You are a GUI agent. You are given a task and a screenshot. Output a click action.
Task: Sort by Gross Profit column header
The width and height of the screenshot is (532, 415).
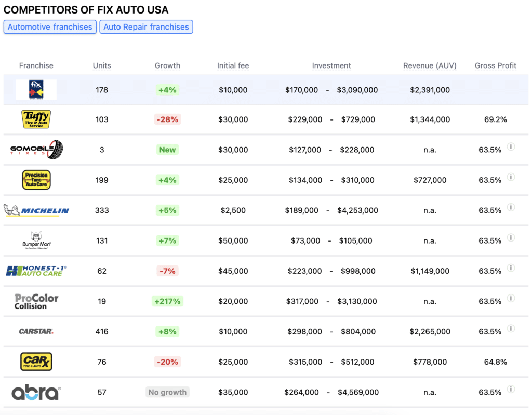click(x=495, y=65)
